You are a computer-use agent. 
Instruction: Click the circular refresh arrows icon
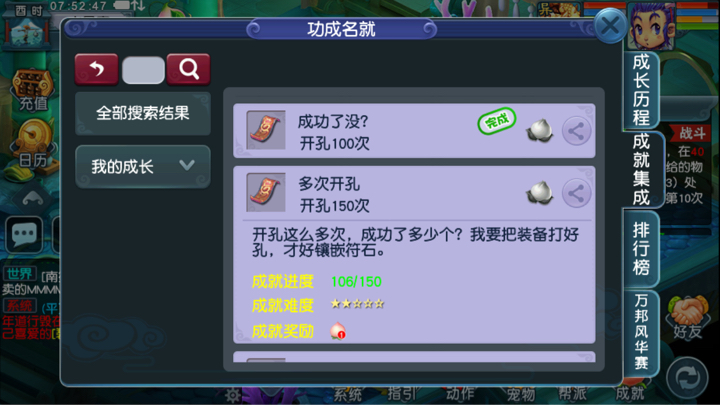point(687,377)
